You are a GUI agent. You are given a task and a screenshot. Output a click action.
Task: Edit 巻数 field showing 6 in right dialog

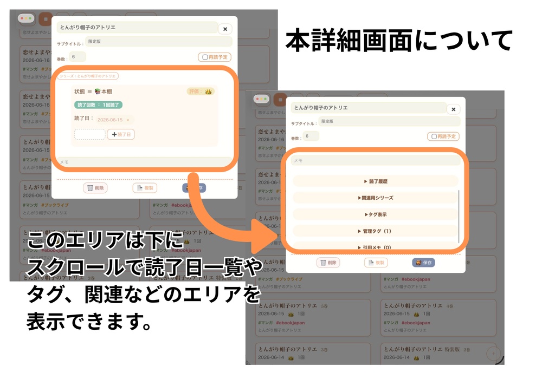click(x=311, y=136)
